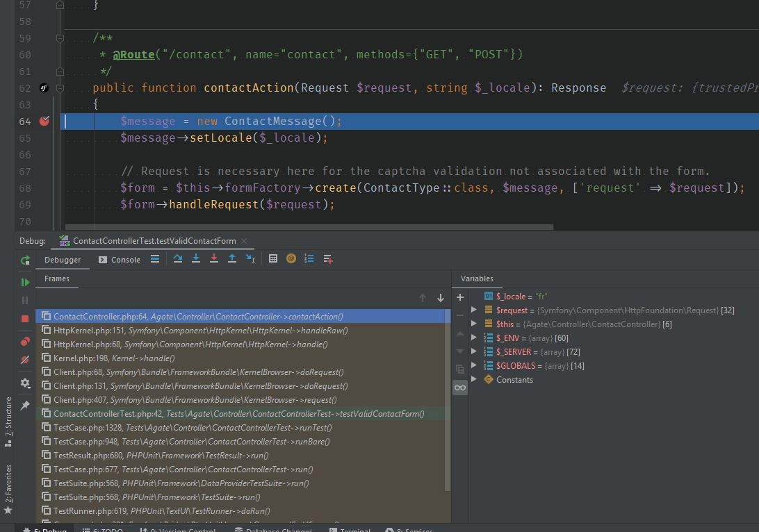Pin the debug tab
This screenshot has width=759, height=532.
[x=25, y=406]
